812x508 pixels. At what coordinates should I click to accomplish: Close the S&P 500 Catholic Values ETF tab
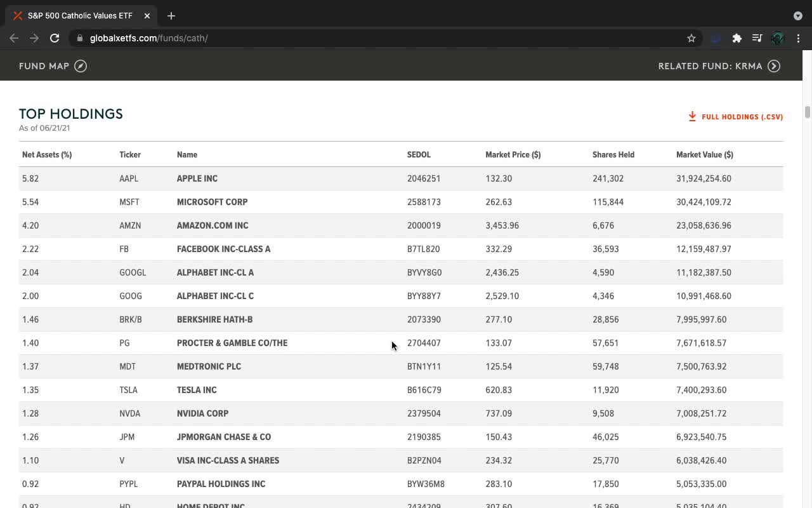click(147, 15)
